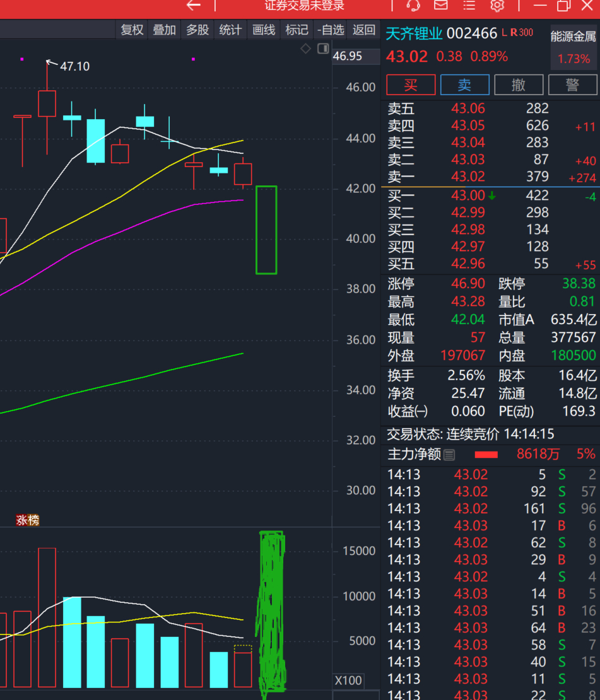The image size is (600, 700).
Task: Click 涨停 limit-up price 46.90
Action: click(468, 284)
